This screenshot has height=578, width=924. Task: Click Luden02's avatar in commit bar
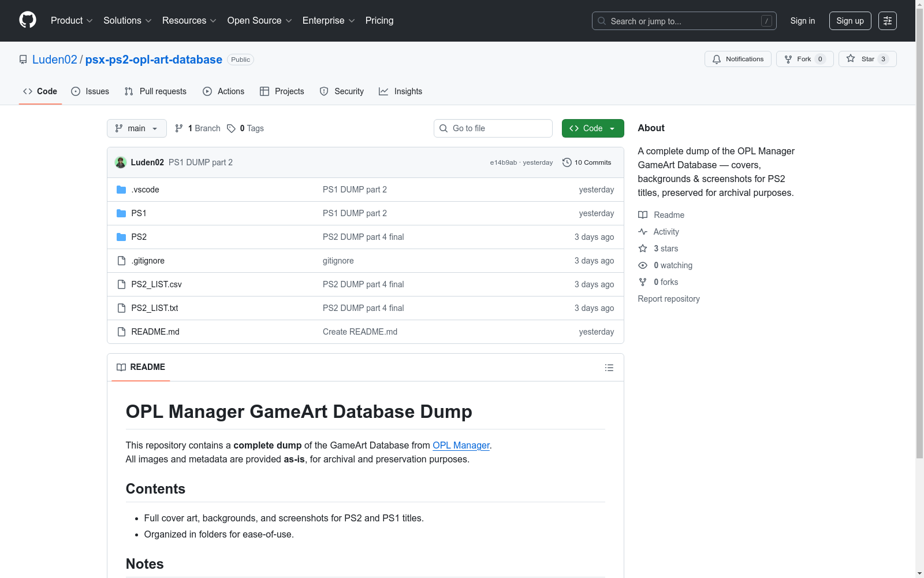(x=121, y=162)
